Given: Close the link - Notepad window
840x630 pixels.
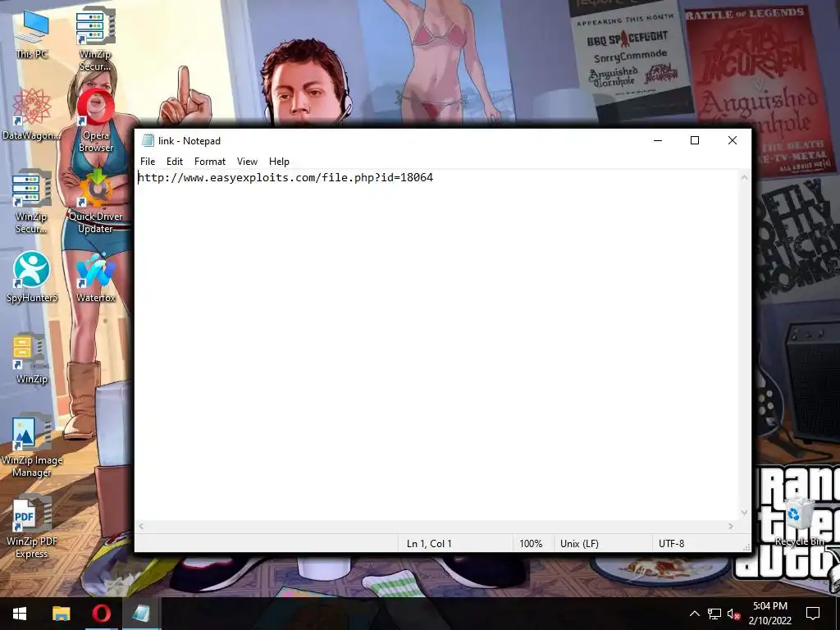Looking at the screenshot, I should tap(733, 140).
